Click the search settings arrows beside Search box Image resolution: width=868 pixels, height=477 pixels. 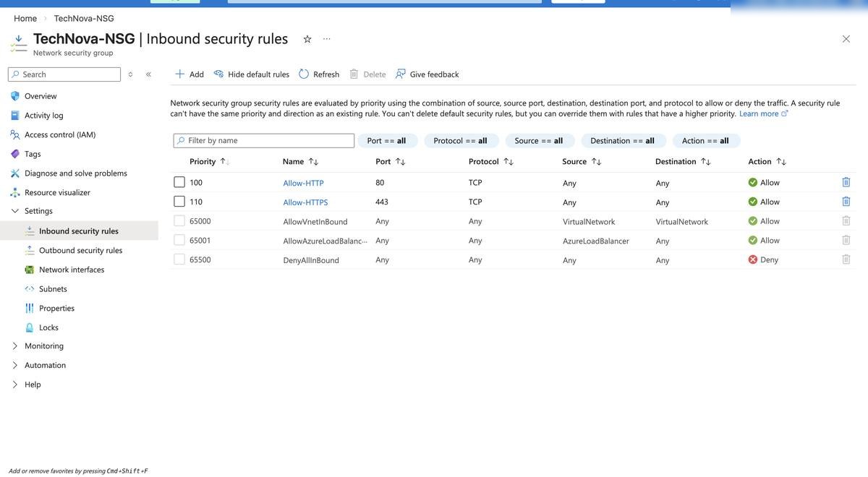tap(130, 74)
